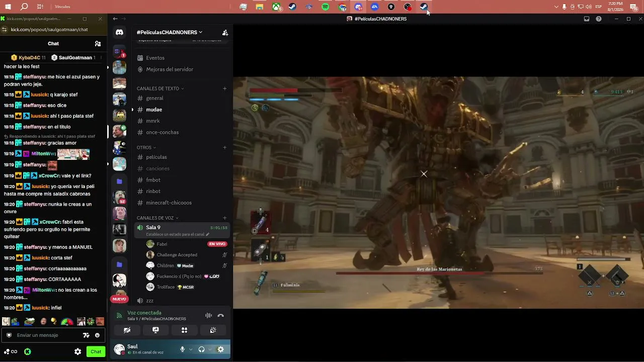Collapse the CANALES DE VOZ category
644x362 pixels.
pyautogui.click(x=157, y=218)
